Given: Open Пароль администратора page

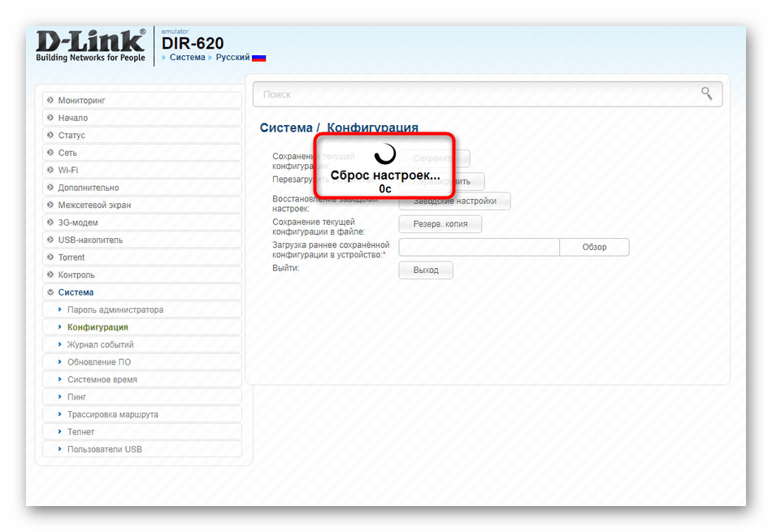Looking at the screenshot, I should pos(141,310).
